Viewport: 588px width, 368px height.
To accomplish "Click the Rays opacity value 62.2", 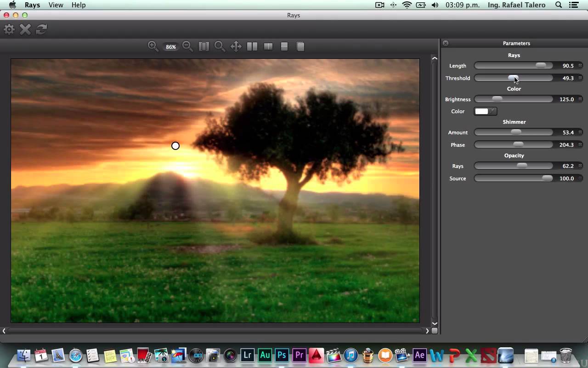I will tap(568, 166).
